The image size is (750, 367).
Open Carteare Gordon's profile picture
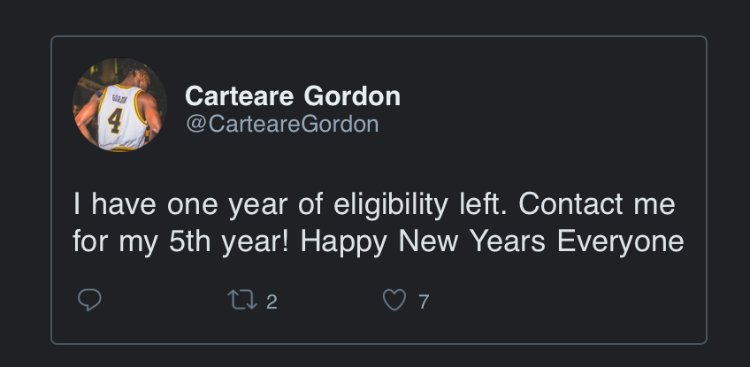120,105
